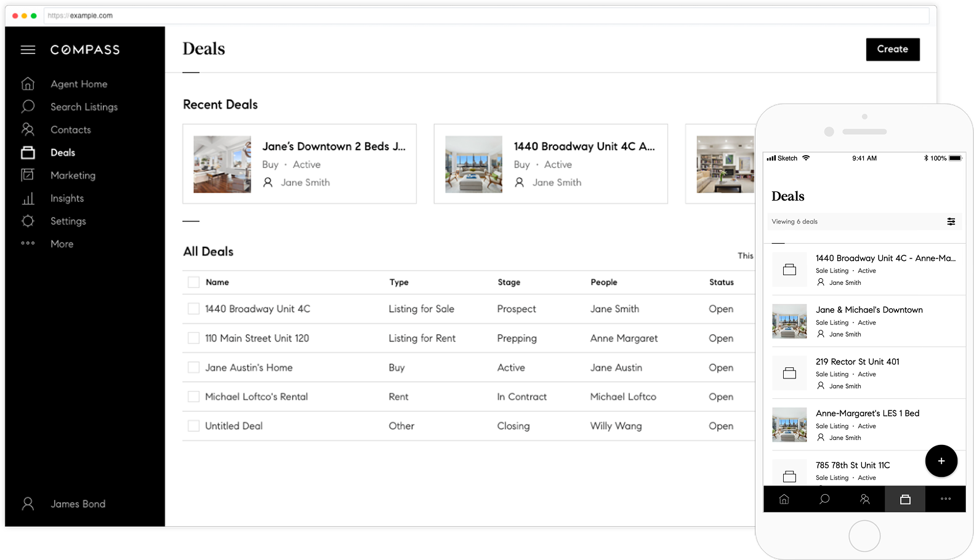The width and height of the screenshot is (974, 560).
Task: Click the Deals briefcase icon in sidebar
Action: point(28,152)
